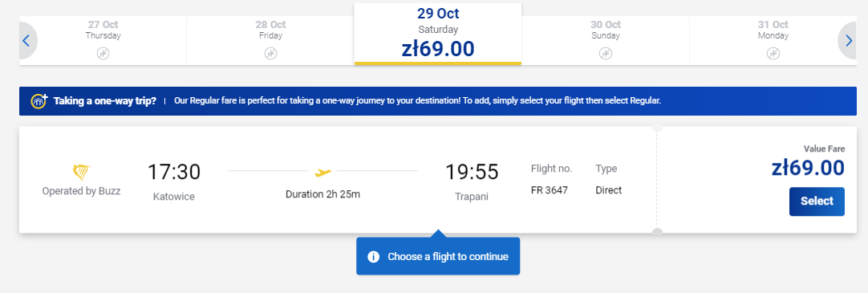Click the family-plus icon in blue banner
Screen dimensions: 868x293
(x=39, y=101)
